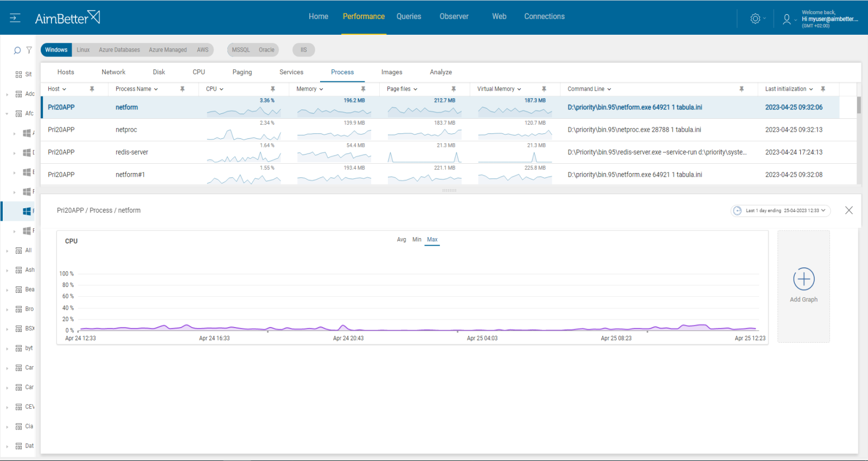Close the netform detail panel

click(x=849, y=210)
